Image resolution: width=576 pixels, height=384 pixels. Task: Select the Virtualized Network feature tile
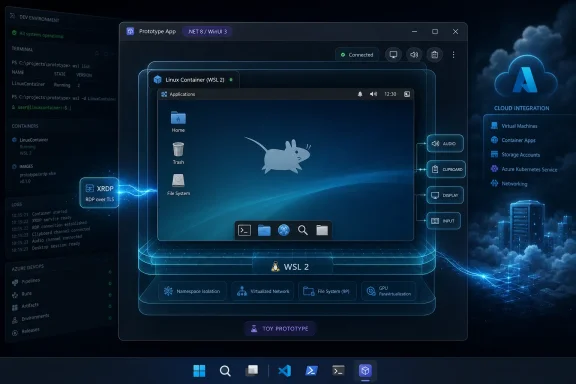[x=263, y=291]
